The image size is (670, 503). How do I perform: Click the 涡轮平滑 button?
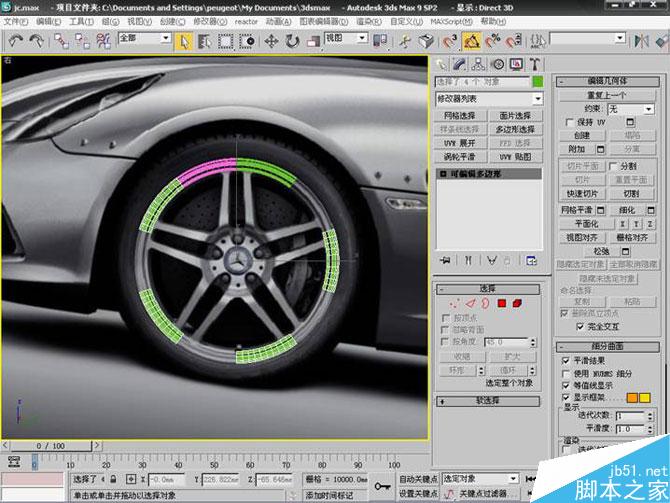pos(459,157)
